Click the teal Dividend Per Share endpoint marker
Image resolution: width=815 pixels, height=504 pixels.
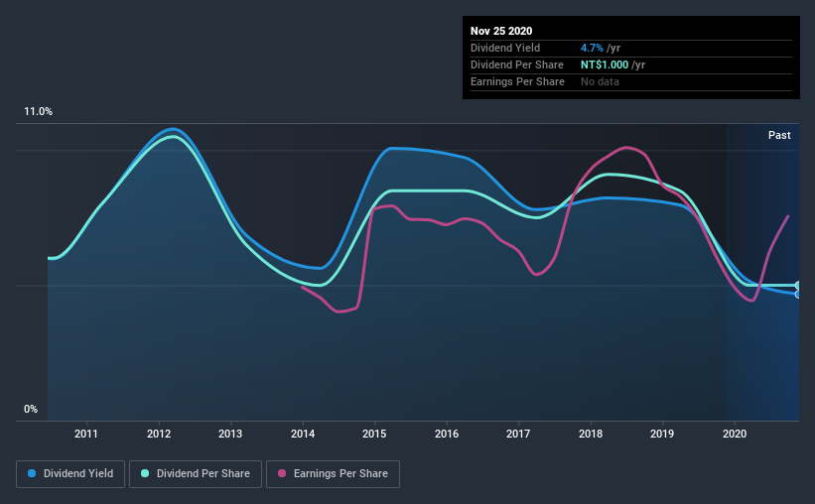(798, 286)
